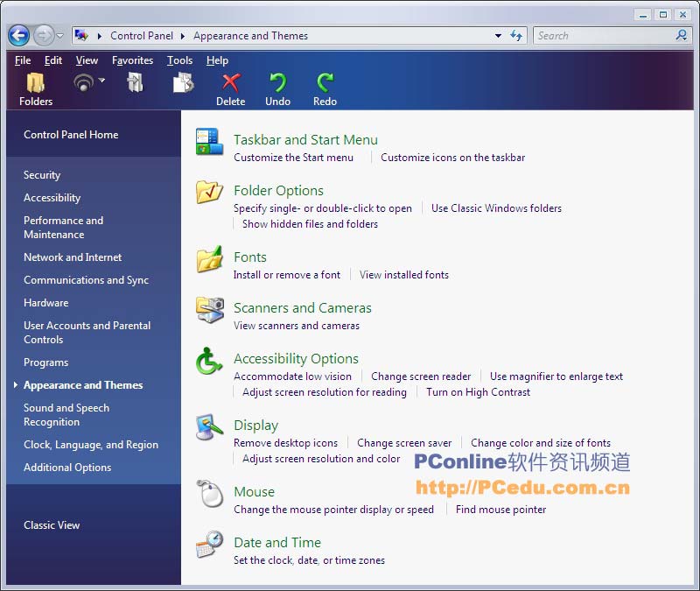The image size is (700, 591).
Task: Open Additional Options in sidebar
Action: coord(67,468)
